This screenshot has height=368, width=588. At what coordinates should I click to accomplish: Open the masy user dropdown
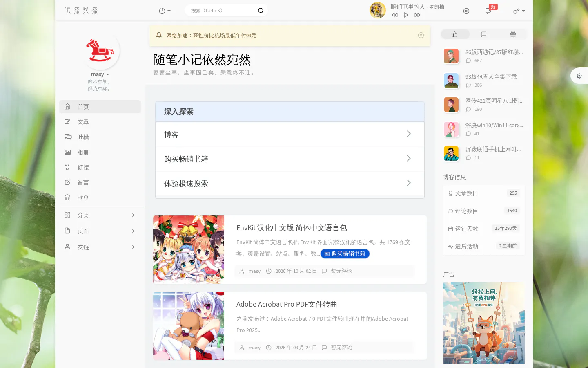pyautogui.click(x=100, y=74)
